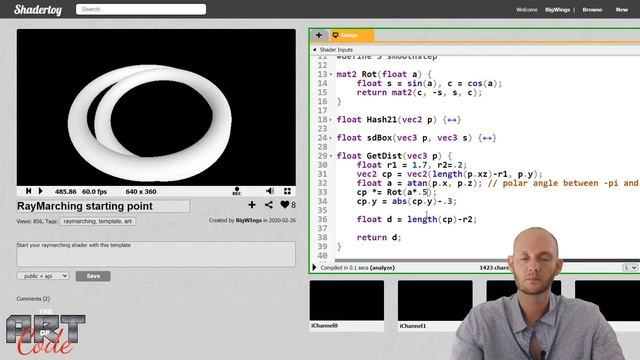Screen dimensions: 640x360
Task: Edit the shader title field
Action: click(x=103, y=206)
